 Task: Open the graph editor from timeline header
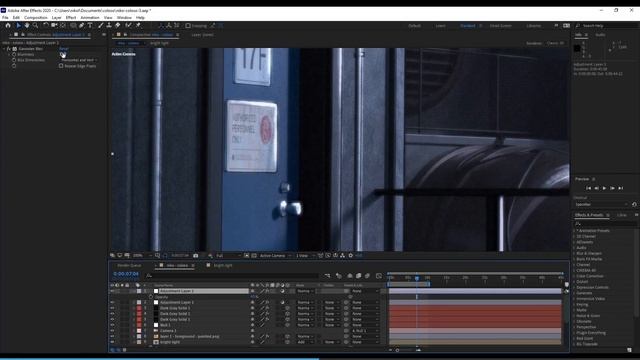(x=379, y=276)
